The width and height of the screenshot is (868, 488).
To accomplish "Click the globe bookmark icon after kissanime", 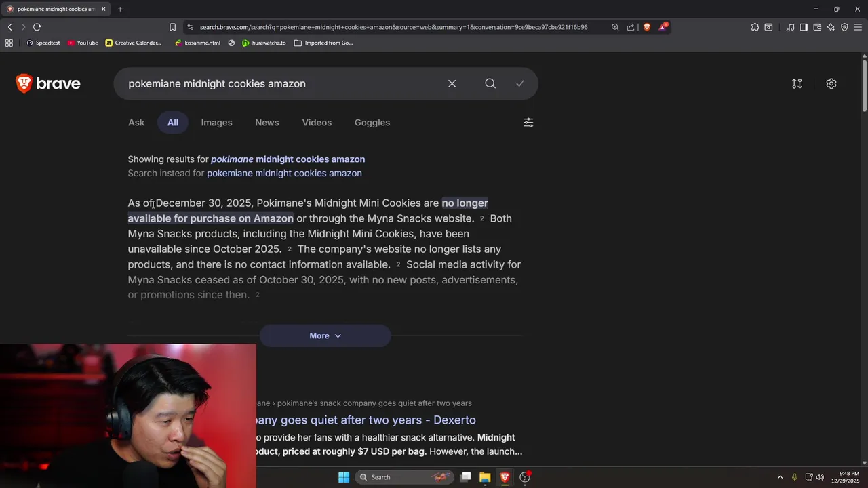I will coord(231,43).
